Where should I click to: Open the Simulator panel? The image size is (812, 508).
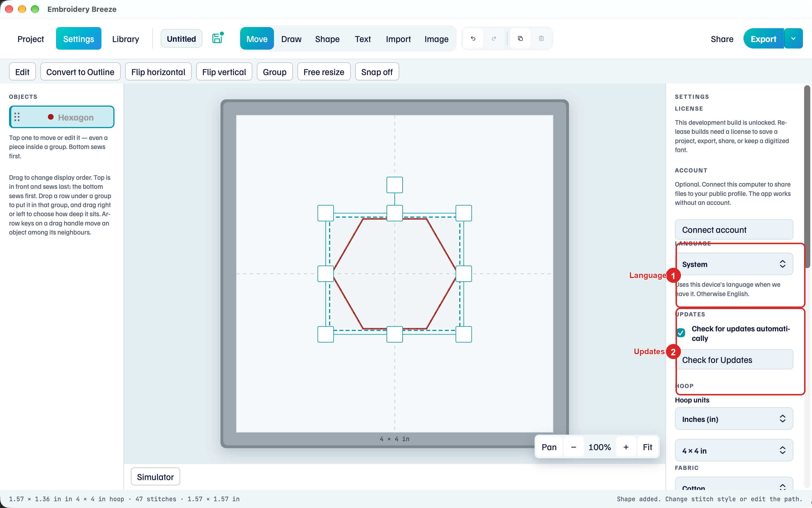[x=155, y=477]
